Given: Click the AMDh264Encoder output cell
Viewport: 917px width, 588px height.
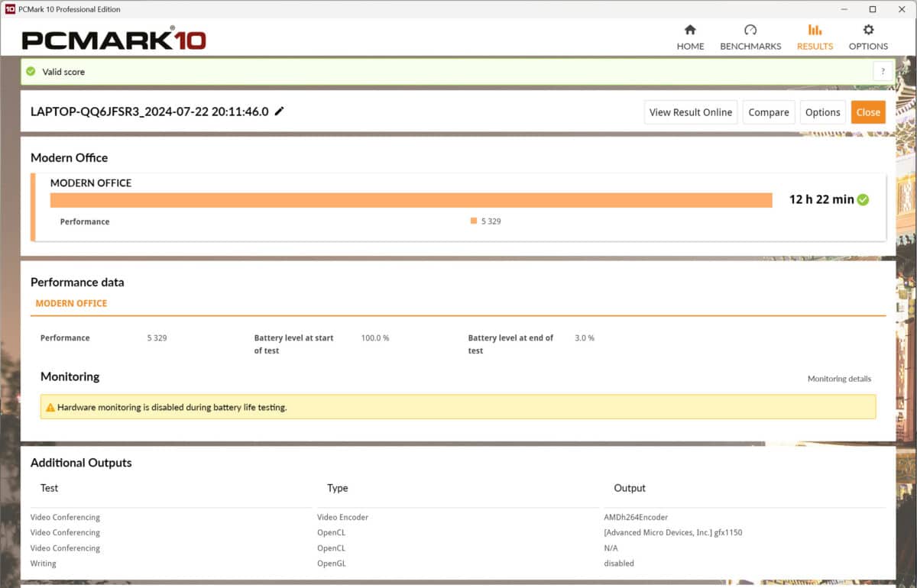Looking at the screenshot, I should (x=637, y=517).
